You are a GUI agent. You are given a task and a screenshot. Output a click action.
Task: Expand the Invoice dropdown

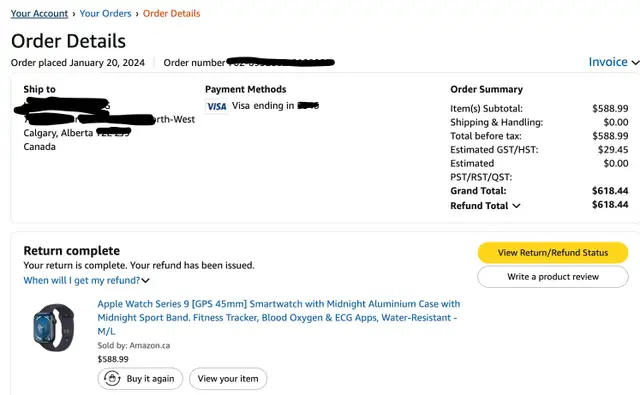[613, 62]
